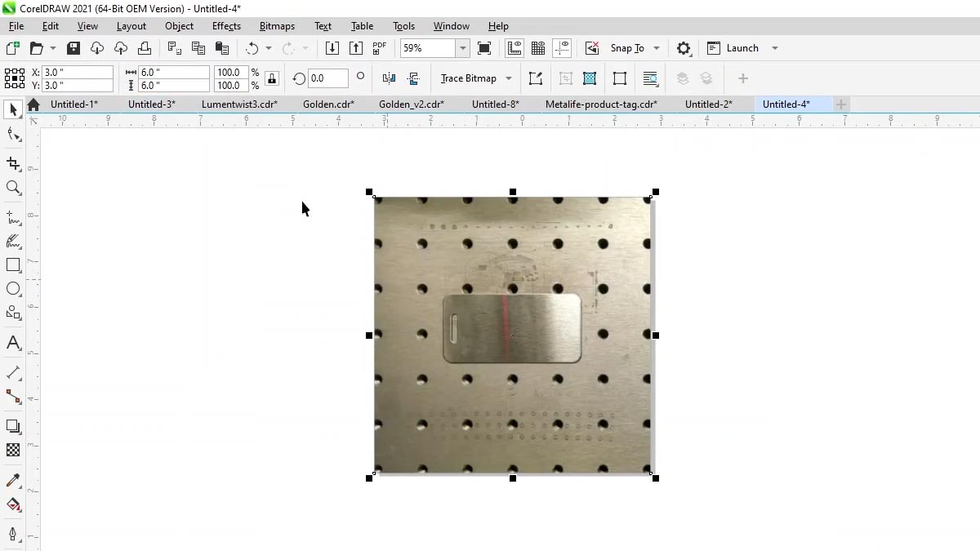The image size is (980, 551).
Task: Open the Options settings gear
Action: click(x=684, y=48)
